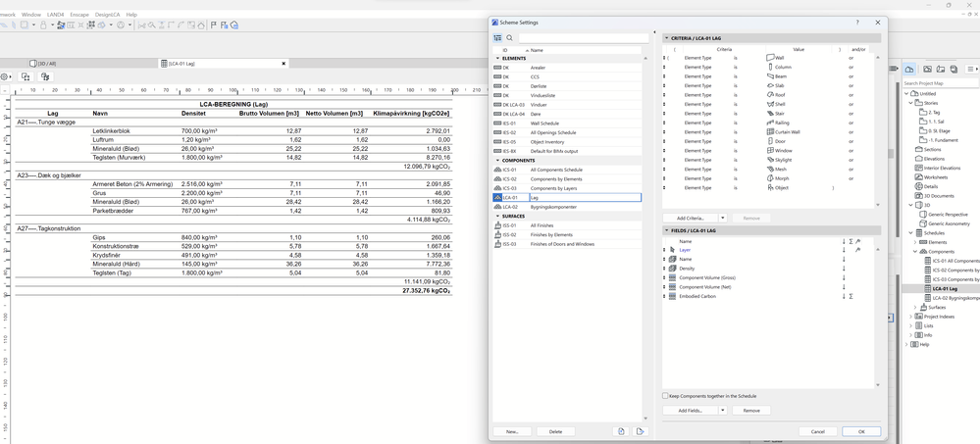Click sort arrow for the Density field
Screen dimensions: 980x444
point(843,269)
